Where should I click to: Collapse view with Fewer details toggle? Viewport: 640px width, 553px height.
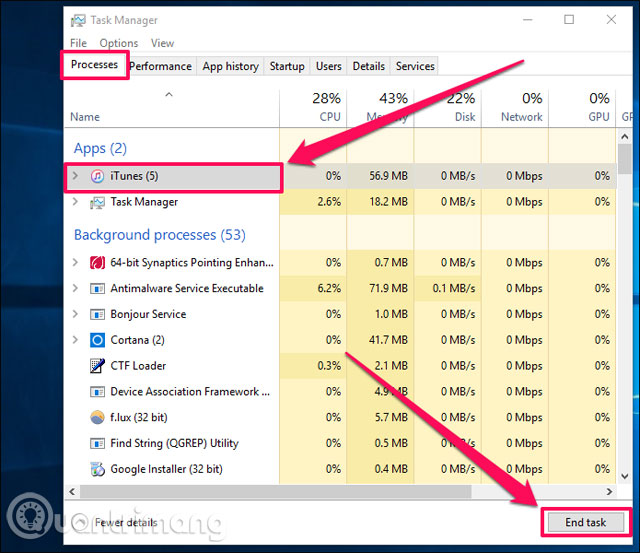tap(115, 522)
